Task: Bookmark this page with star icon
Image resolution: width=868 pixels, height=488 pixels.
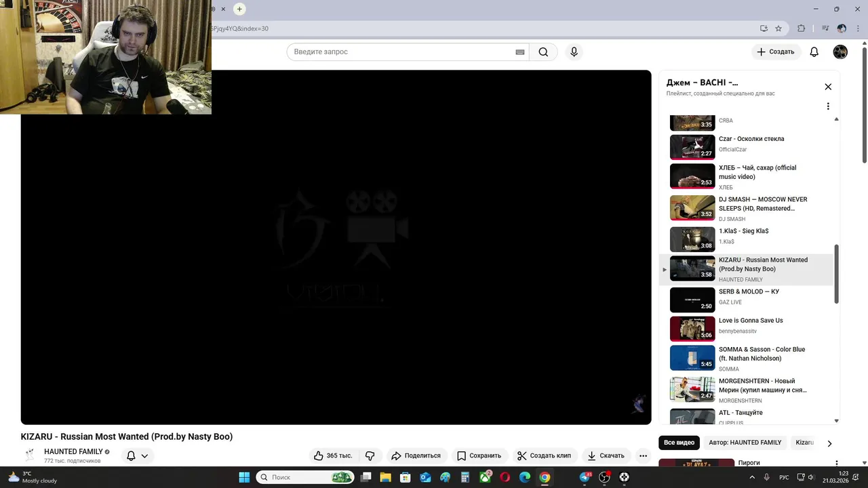Action: [778, 28]
